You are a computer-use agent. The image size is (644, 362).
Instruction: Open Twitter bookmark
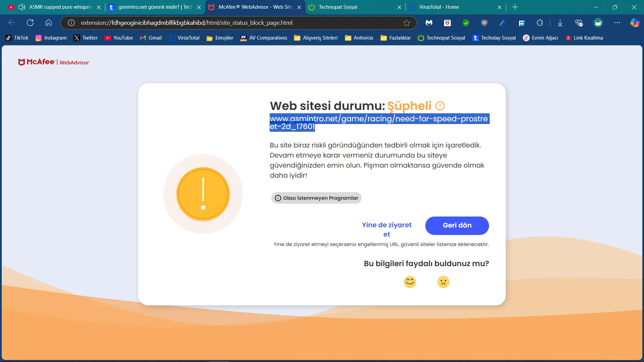(86, 38)
